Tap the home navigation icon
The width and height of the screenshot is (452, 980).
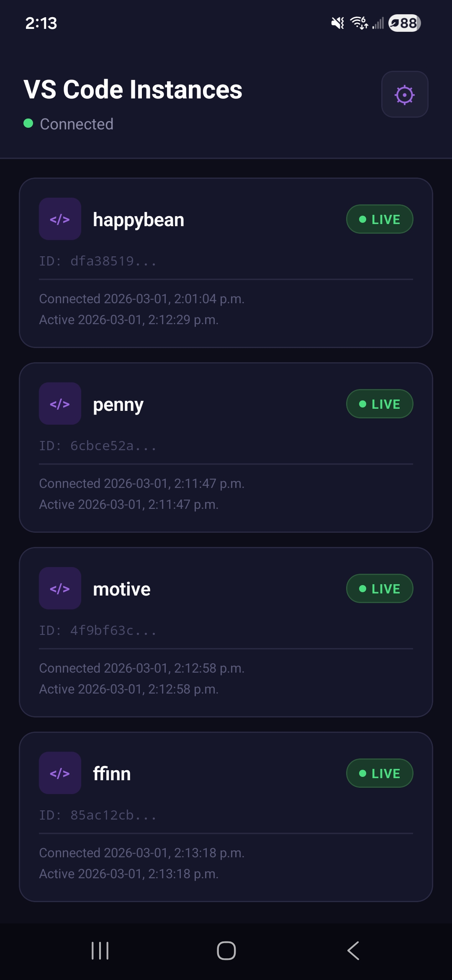click(x=226, y=951)
